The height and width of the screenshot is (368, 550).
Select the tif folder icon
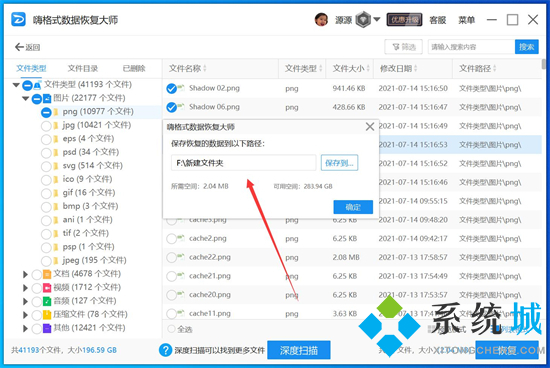(55, 234)
